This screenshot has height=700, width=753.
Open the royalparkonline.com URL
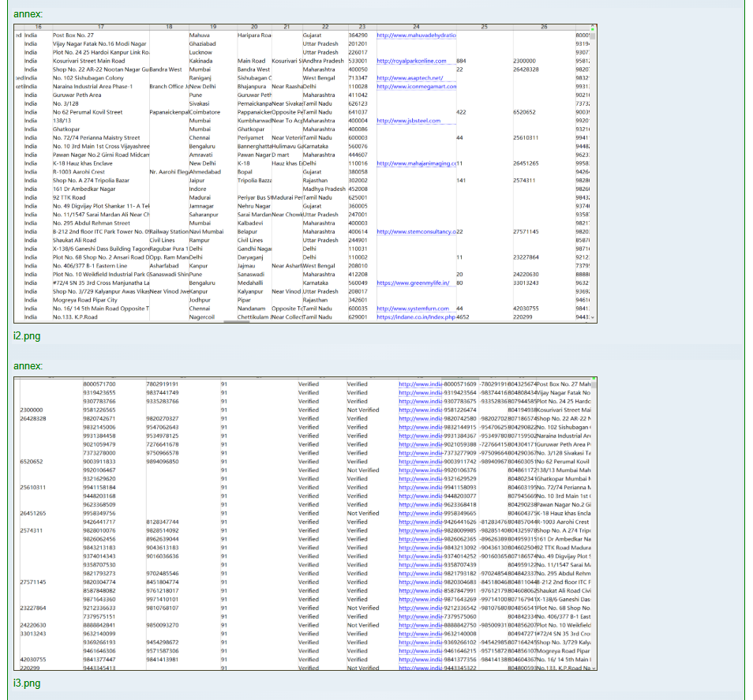click(411, 61)
